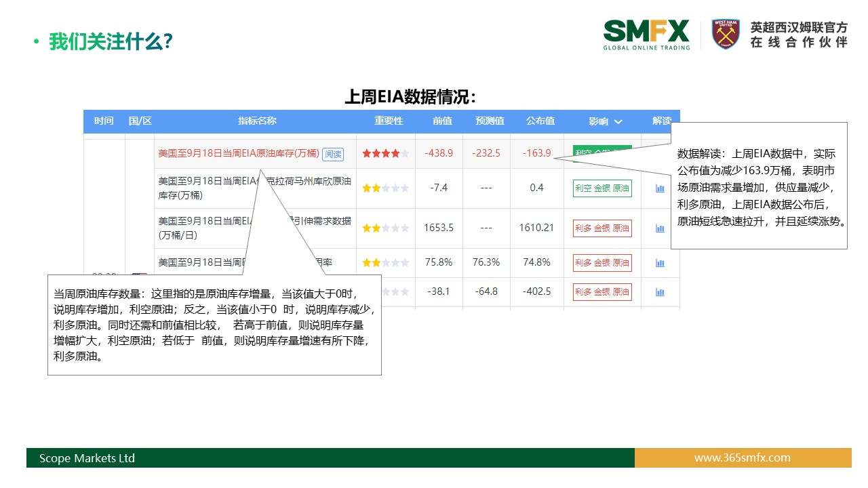Select the 时间 column header

[104, 121]
